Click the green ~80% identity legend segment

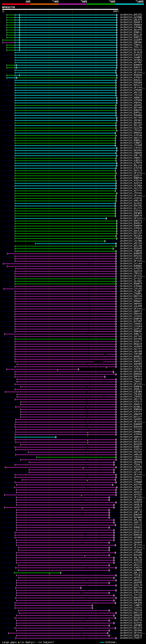pyautogui.click(x=101, y=4)
